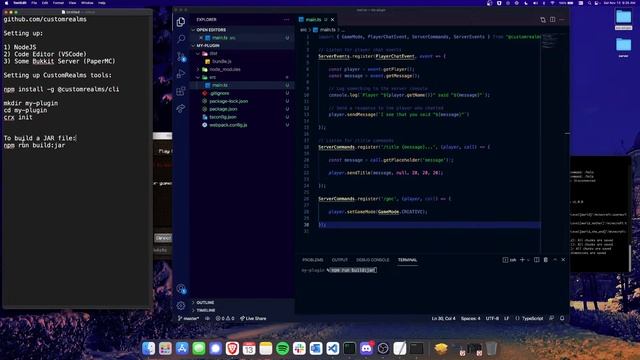This screenshot has height=360, width=640.
Task: Click UTF-8 encoding in status bar
Action: 492,318
